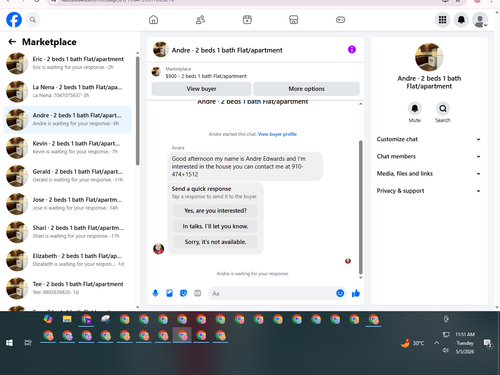Expand Privacy & support section
This screenshot has height=375, width=500.
click(x=429, y=191)
